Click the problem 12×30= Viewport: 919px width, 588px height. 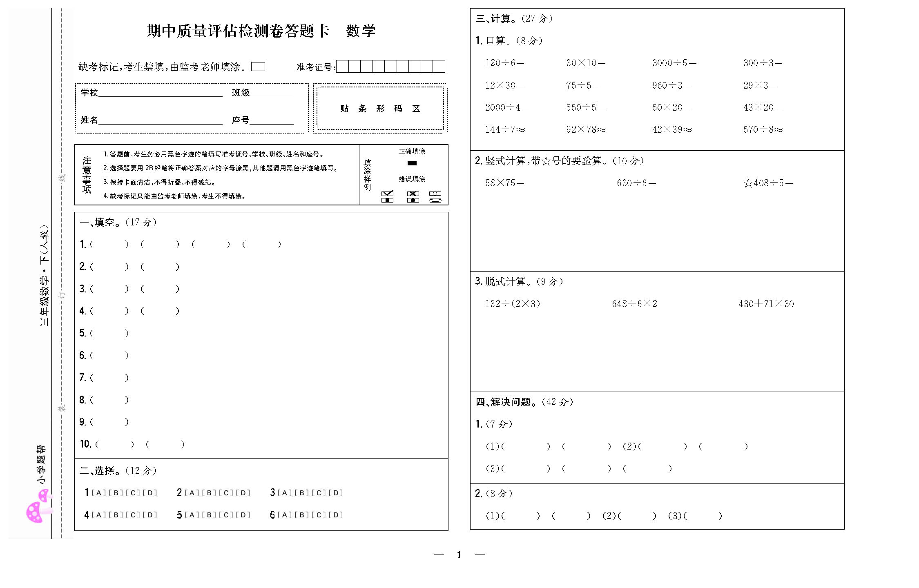pos(505,85)
